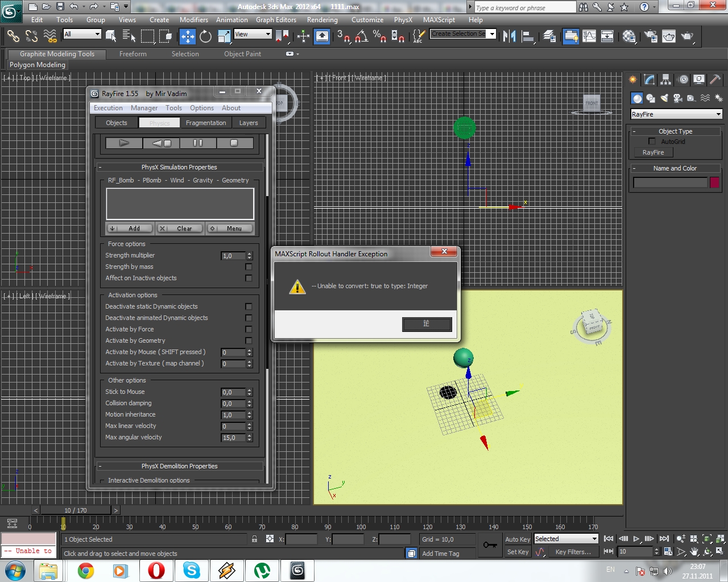Toggle the Activate by Force checkbox

click(249, 329)
